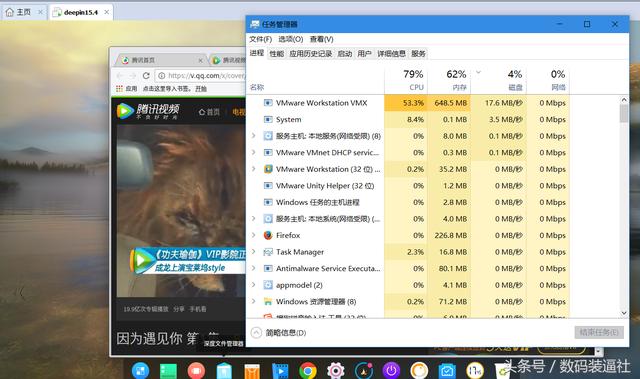Click the play icon on the 功夫瑜伽 banner

(x=142, y=260)
